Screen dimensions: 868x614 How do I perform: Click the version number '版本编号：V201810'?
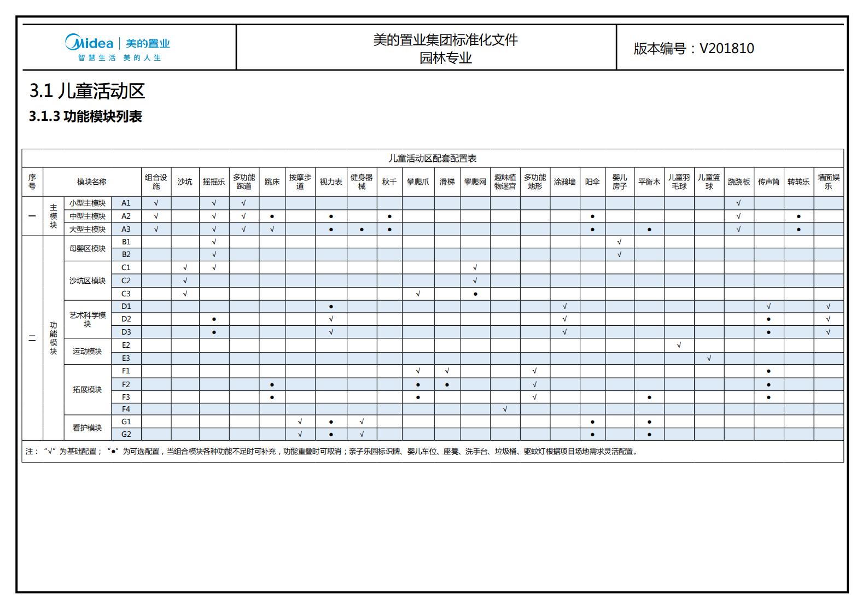(x=694, y=48)
